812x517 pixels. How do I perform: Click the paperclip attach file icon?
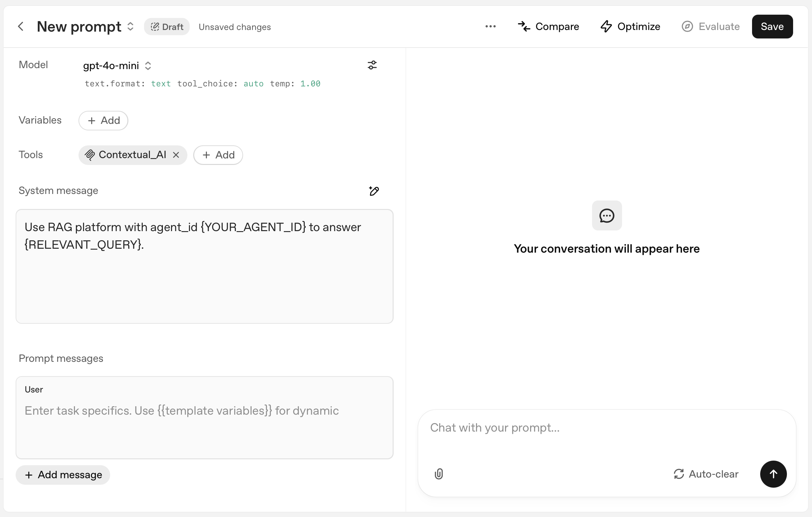click(x=438, y=474)
